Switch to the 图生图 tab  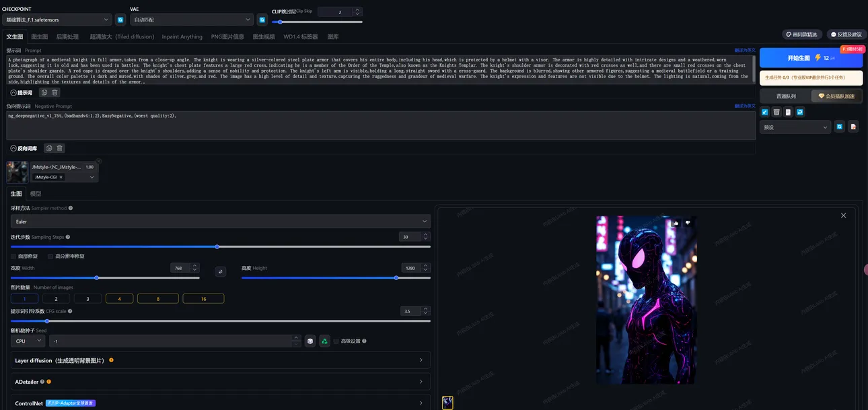coord(40,36)
